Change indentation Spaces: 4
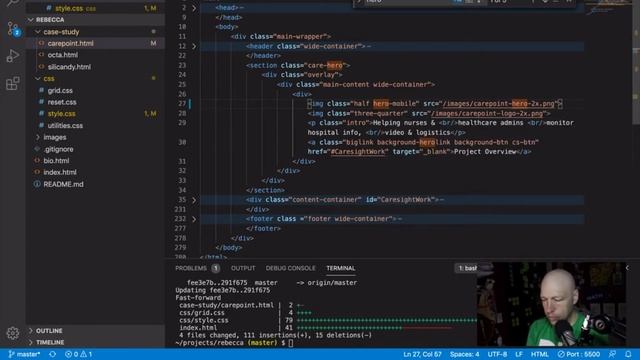 (464, 354)
